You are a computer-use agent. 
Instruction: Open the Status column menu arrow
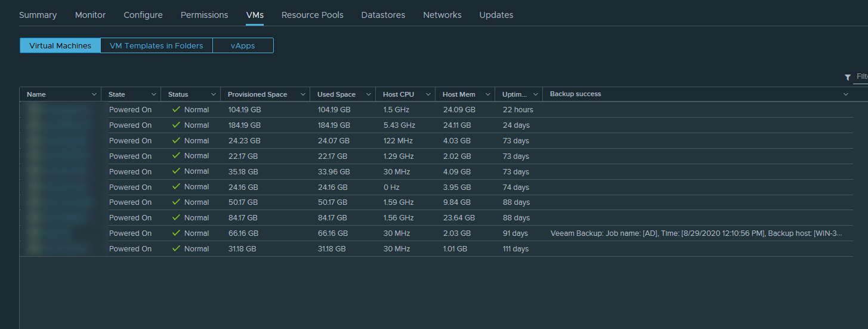coord(213,94)
